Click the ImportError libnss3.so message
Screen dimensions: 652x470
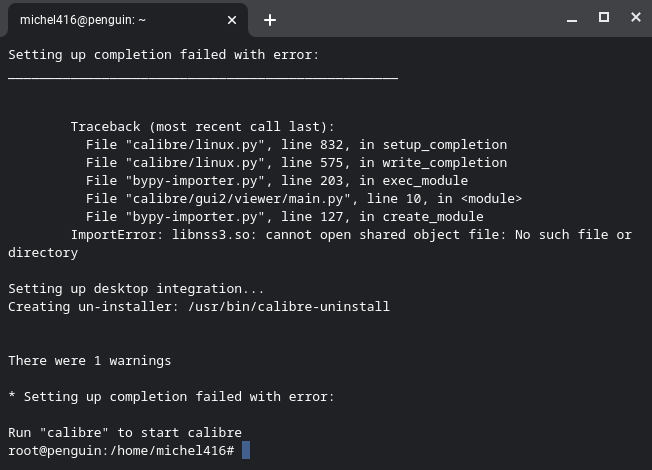[350, 235]
